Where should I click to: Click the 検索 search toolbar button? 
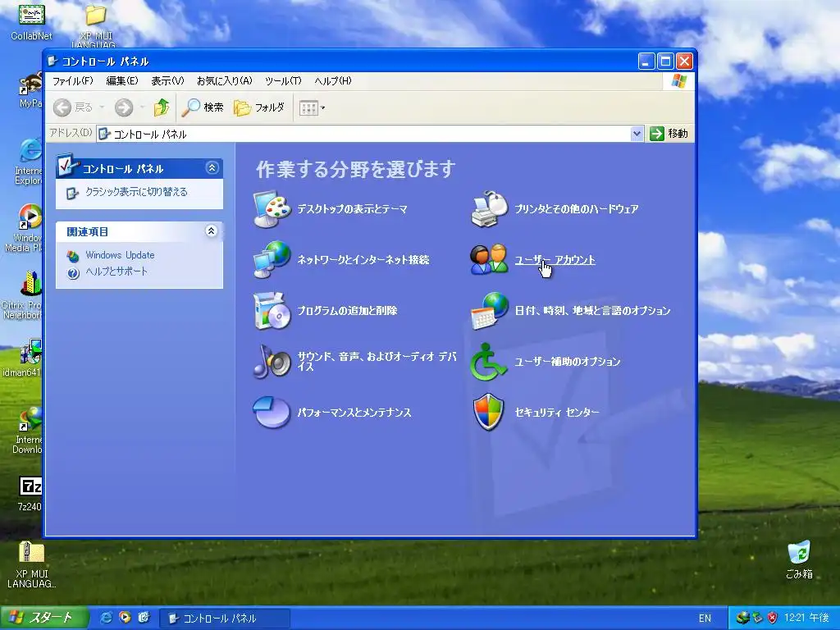coord(203,107)
